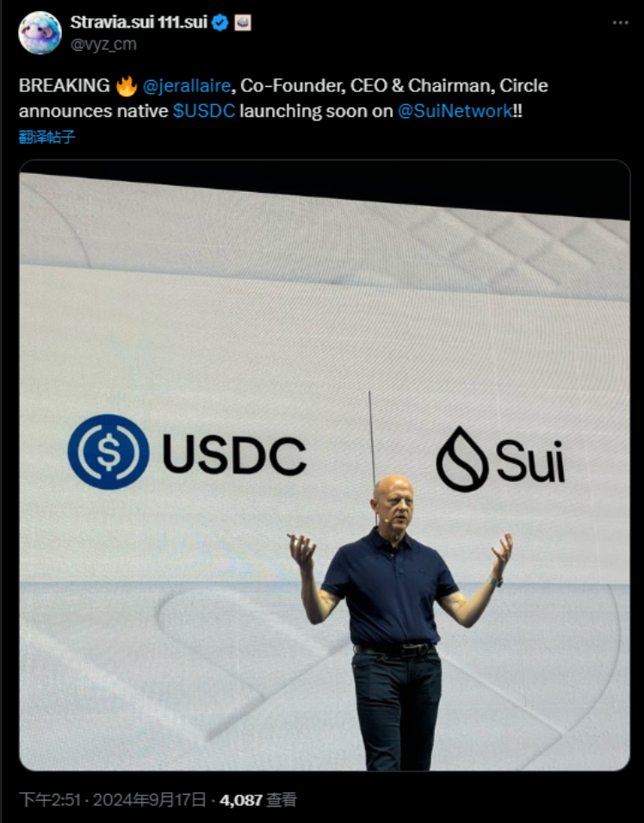Click the 4,087 查看 view count
Screen dimensions: 644x823
coord(258,800)
